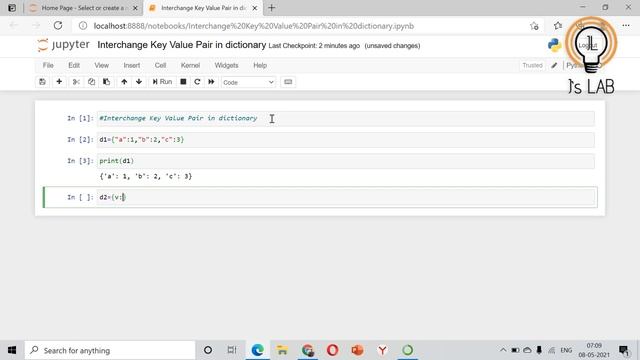Rename the notebook title
Viewport: 640px width, 360px height.
click(x=182, y=45)
